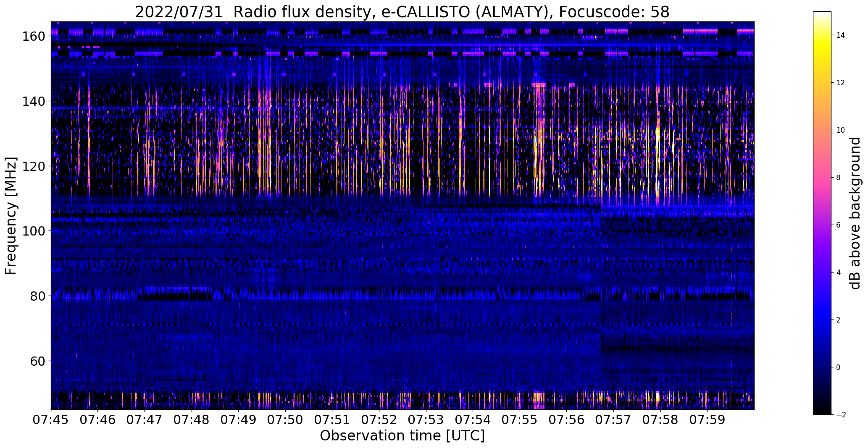Click the 07:55 time tick label
Viewport: 868px width, 448px height.
520,420
